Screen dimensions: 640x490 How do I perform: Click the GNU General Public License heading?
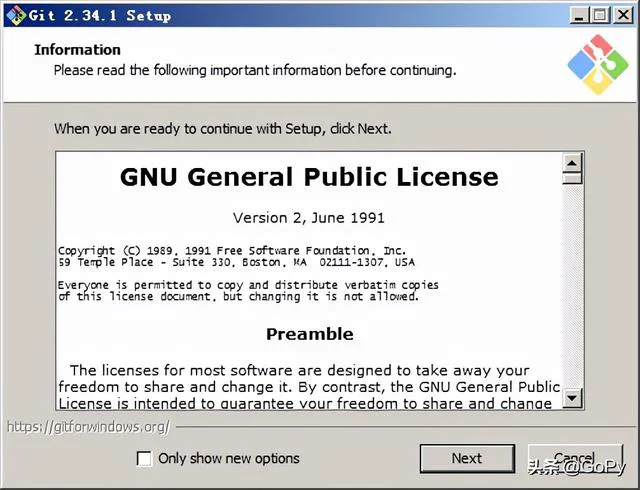coord(309,177)
